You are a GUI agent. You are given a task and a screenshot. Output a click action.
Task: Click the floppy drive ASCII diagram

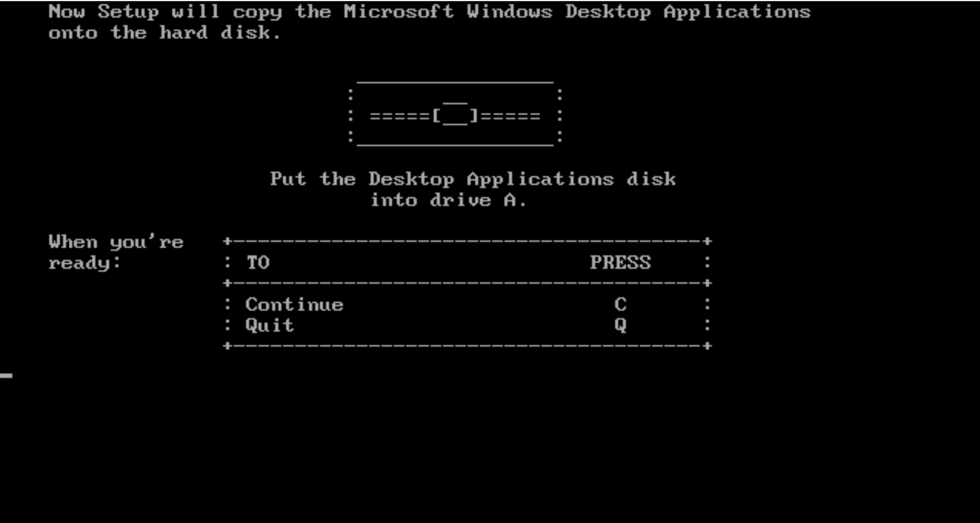tap(455, 114)
